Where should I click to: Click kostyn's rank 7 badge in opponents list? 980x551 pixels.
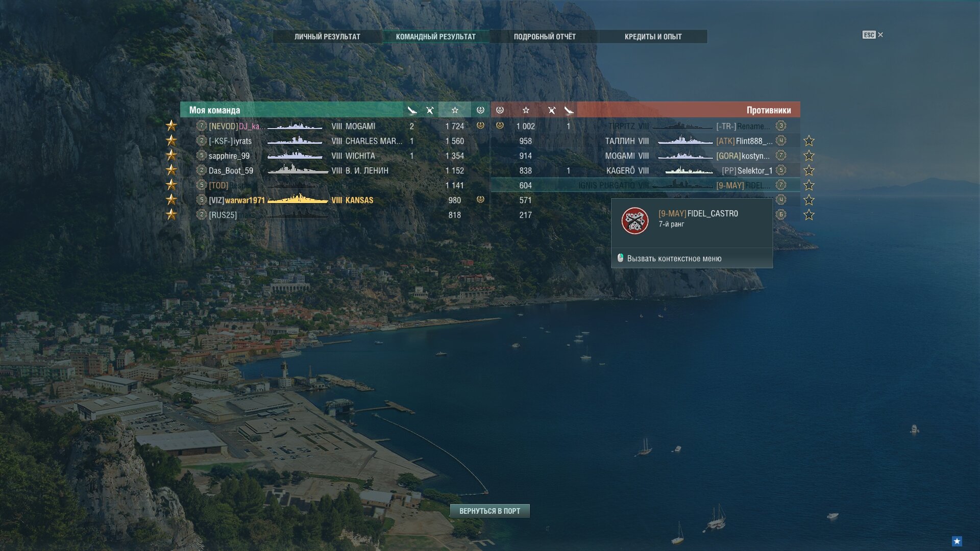click(x=781, y=156)
